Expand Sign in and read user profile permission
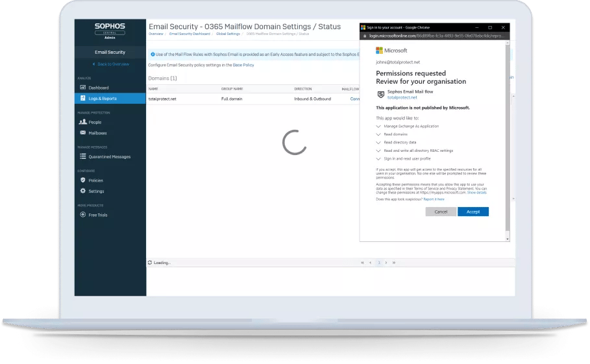The height and width of the screenshot is (364, 590). coord(378,159)
